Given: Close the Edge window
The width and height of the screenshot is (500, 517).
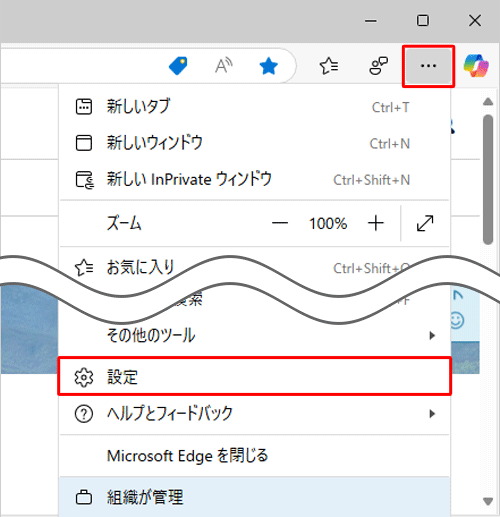Looking at the screenshot, I should pyautogui.click(x=475, y=21).
